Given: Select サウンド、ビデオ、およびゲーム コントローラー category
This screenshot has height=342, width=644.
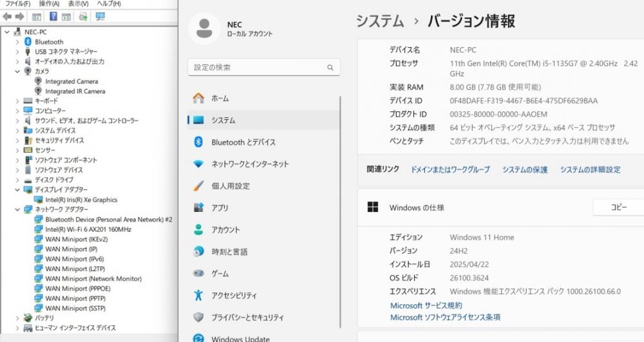Looking at the screenshot, I should coord(87,120).
